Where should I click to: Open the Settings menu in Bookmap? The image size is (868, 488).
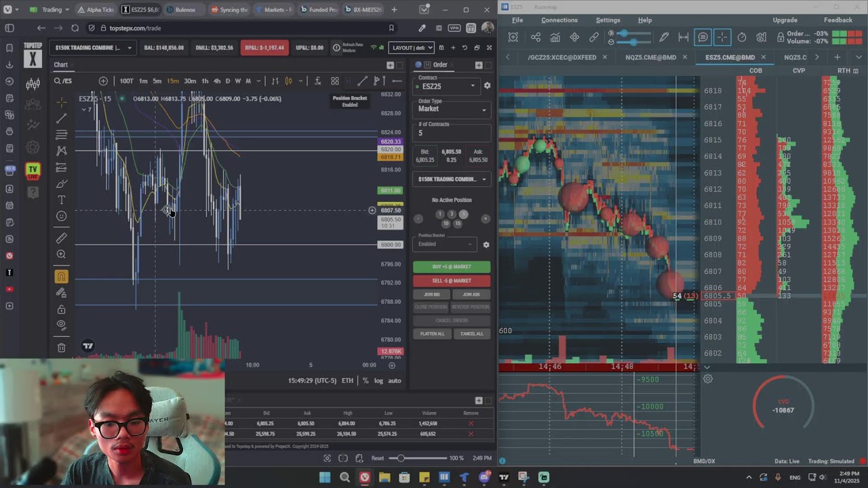(608, 20)
